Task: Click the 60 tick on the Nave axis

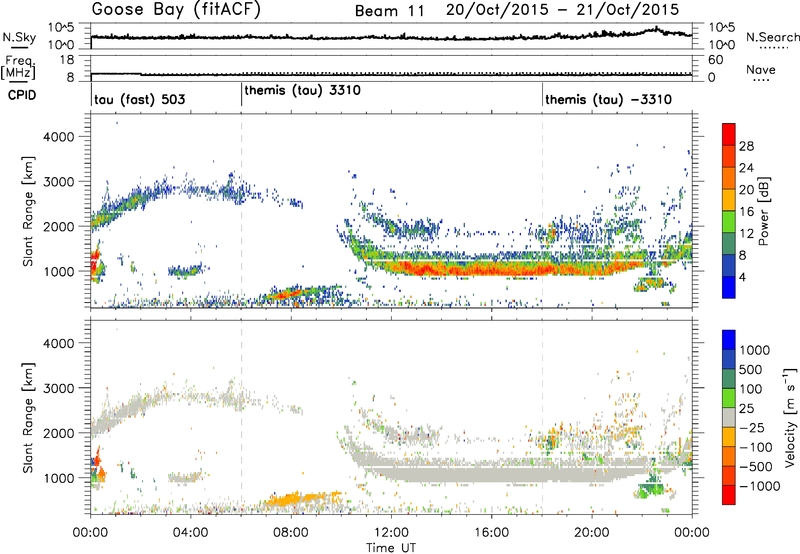Action: [x=715, y=60]
